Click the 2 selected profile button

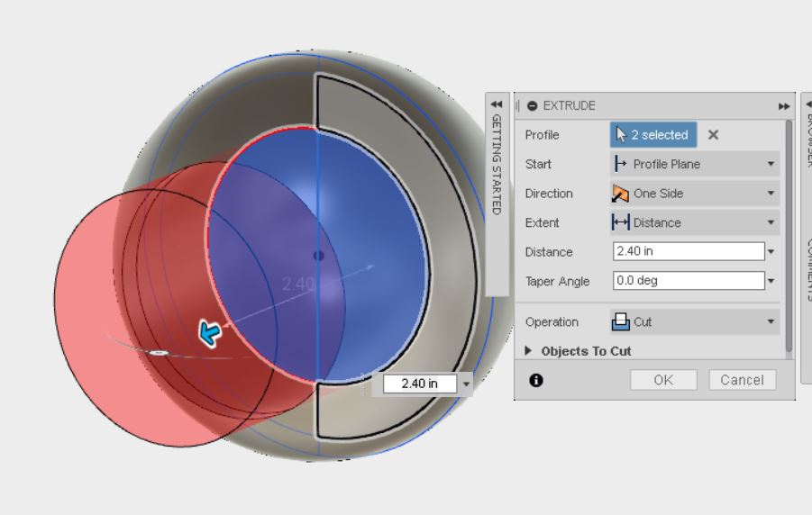point(653,134)
